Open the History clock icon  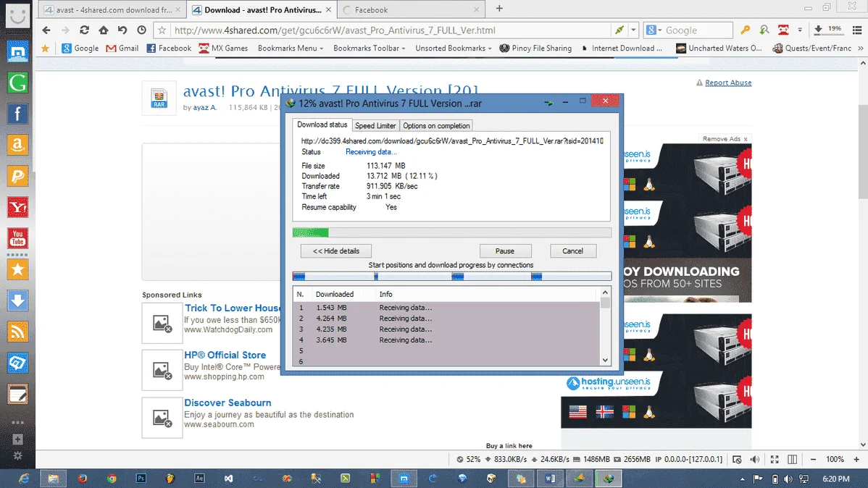pos(142,30)
